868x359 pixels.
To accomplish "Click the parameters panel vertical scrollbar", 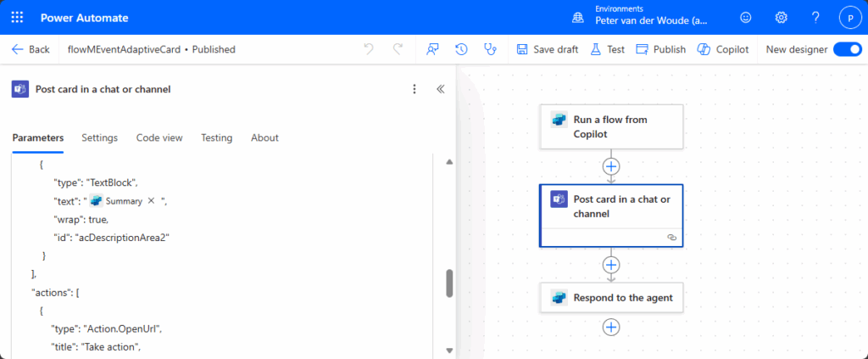I will tap(449, 283).
